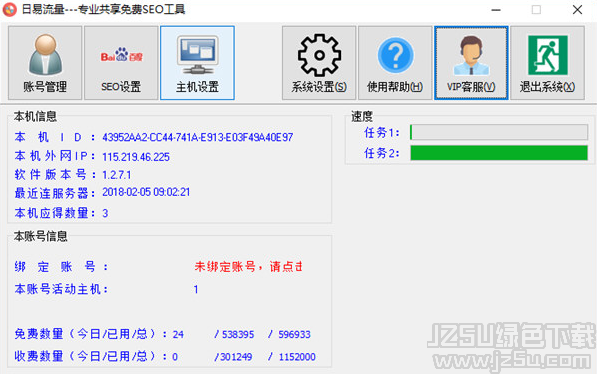Click free quota used value 538395
Screen dimensions: 597x374
click(x=238, y=334)
